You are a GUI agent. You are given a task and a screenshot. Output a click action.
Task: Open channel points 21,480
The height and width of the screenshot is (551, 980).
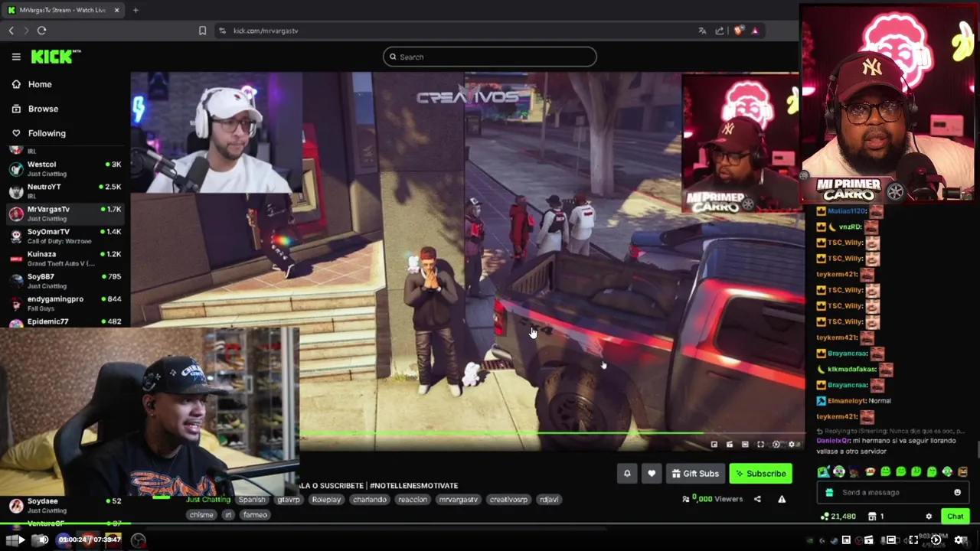[x=838, y=517]
